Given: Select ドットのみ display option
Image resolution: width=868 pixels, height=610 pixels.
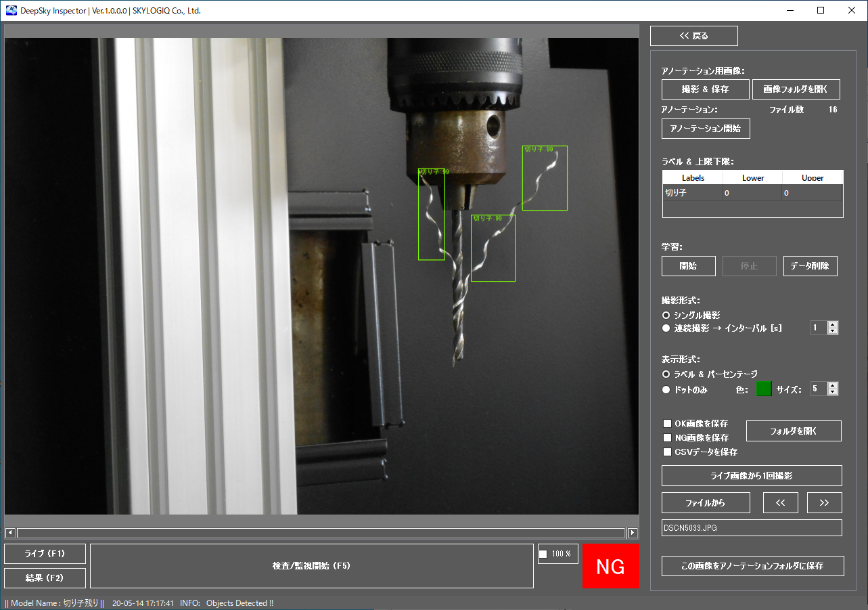Looking at the screenshot, I should point(666,390).
